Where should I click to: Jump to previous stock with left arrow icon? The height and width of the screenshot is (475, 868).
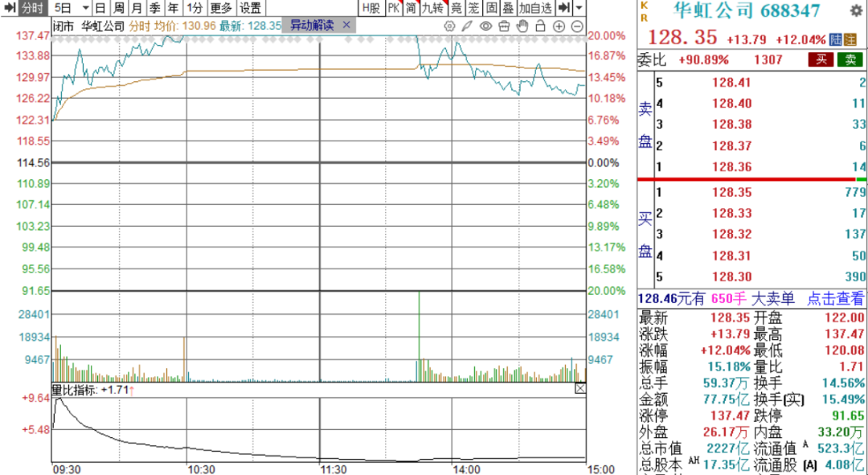pyautogui.click(x=9, y=8)
